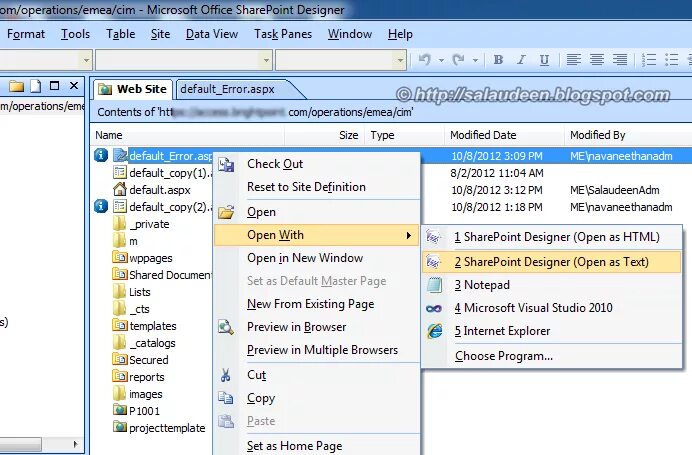
Task: Open the Help menu
Action: coord(400,34)
